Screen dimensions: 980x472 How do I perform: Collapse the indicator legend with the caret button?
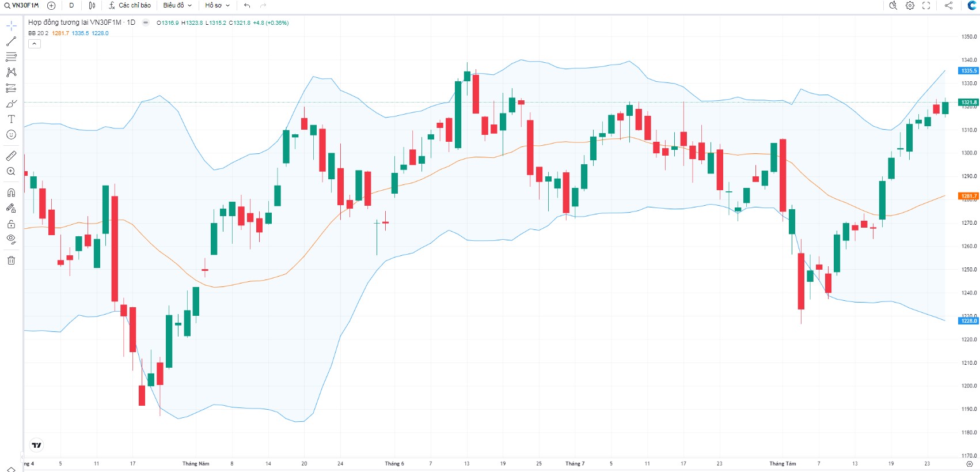[x=35, y=44]
